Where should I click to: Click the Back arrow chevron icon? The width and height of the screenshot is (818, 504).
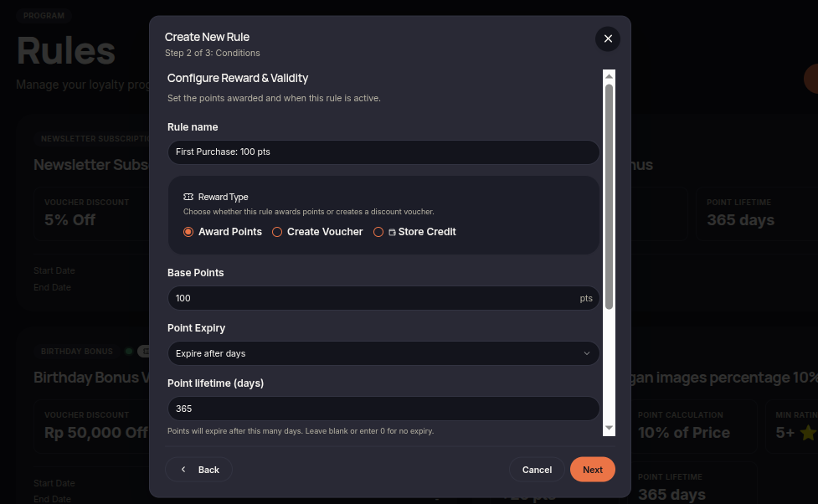tap(183, 470)
